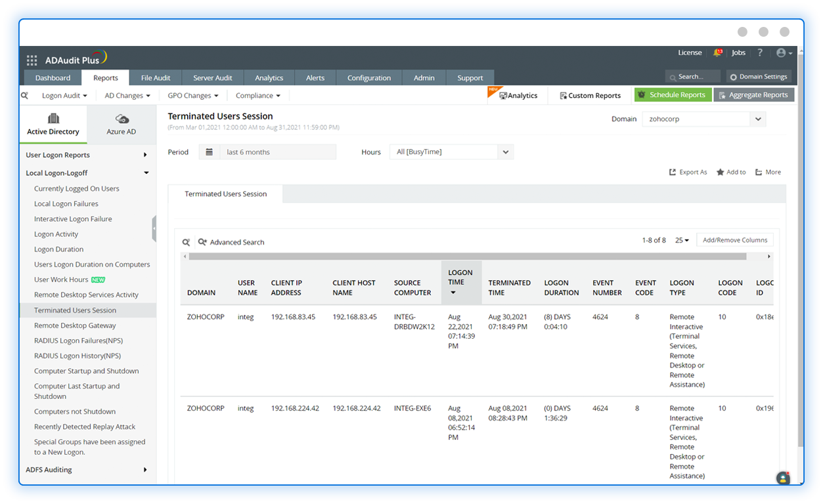Open Remote Desktop Gateway report
The width and height of the screenshot is (823, 504).
pos(75,325)
